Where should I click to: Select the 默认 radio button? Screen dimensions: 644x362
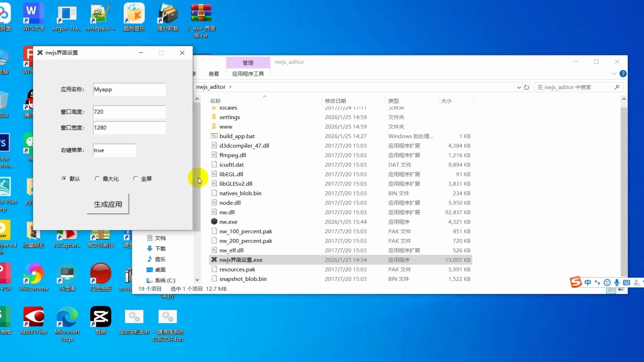click(x=64, y=179)
